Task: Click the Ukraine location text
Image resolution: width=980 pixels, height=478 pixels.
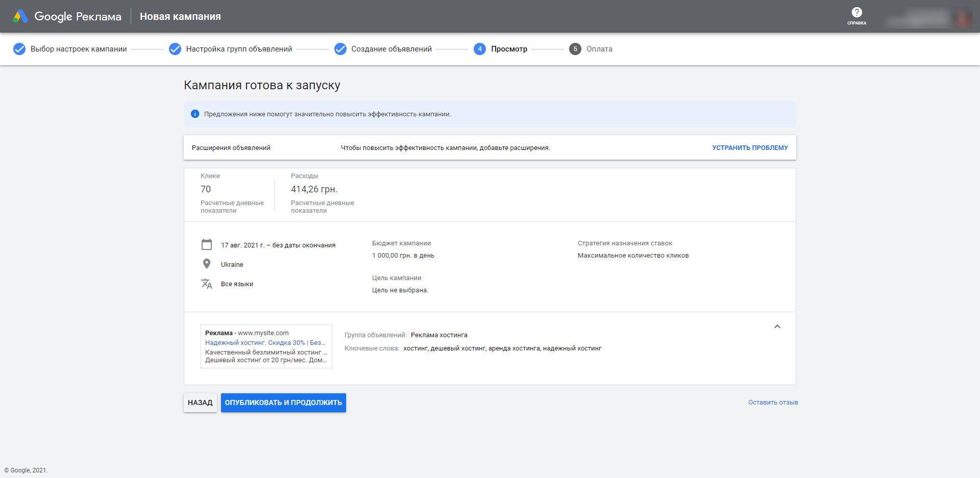Action: tap(232, 265)
